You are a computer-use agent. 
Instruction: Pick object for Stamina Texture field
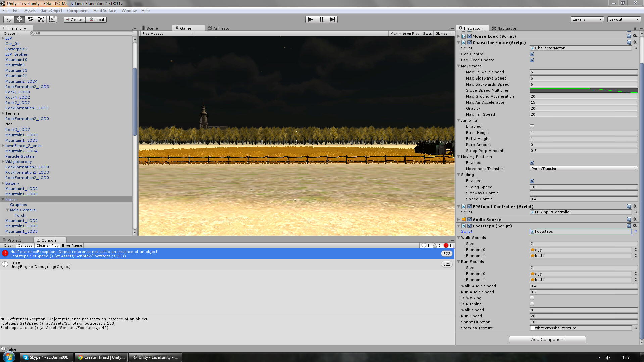point(636,328)
